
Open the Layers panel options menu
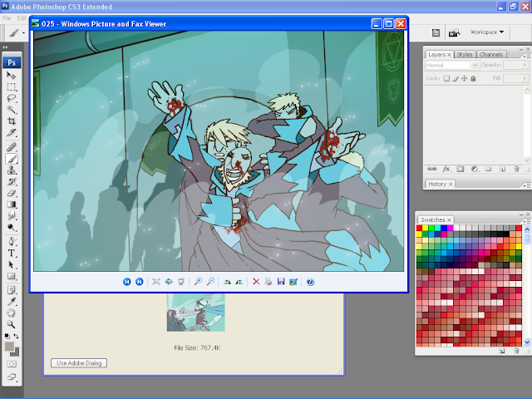[x=527, y=56]
